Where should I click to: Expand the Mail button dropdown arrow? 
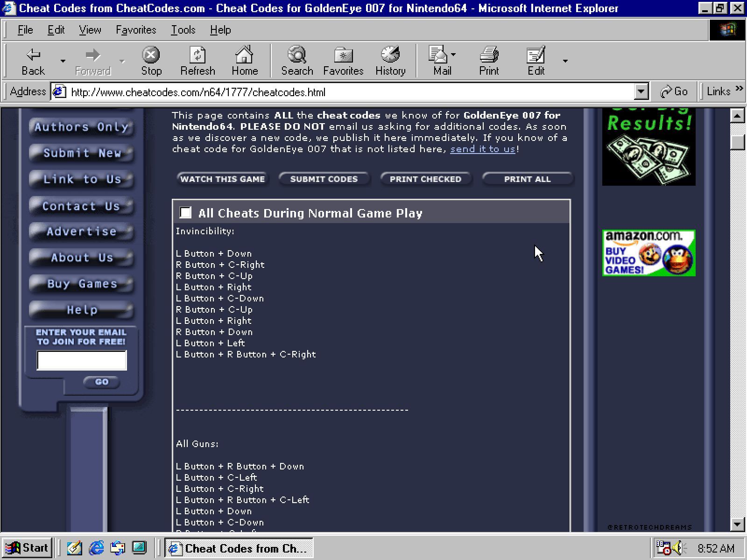(453, 55)
